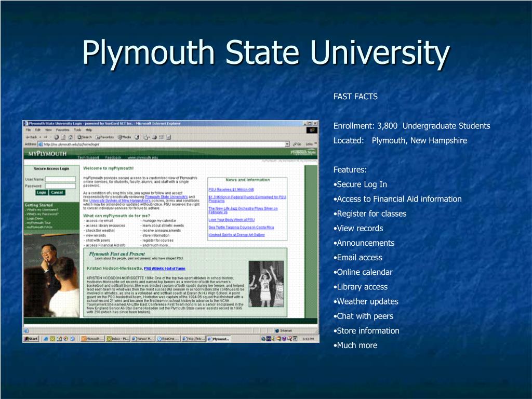
Task: Click the User Name input field
Action: (x=60, y=179)
